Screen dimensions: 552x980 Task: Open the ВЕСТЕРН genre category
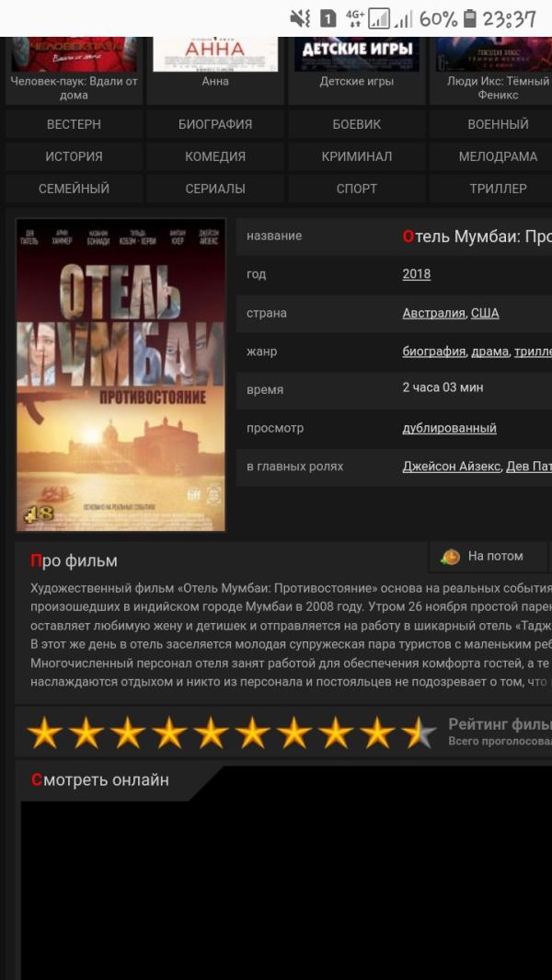[74, 124]
